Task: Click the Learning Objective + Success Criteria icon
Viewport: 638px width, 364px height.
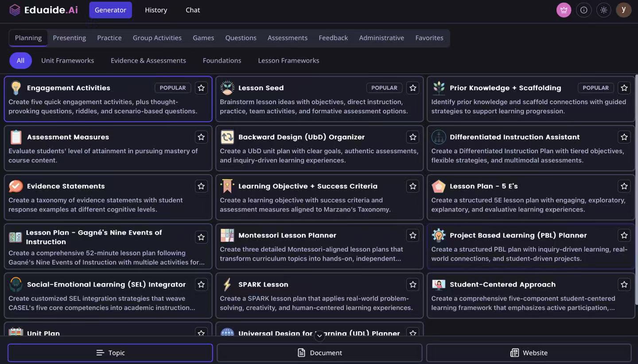Action: tap(227, 186)
